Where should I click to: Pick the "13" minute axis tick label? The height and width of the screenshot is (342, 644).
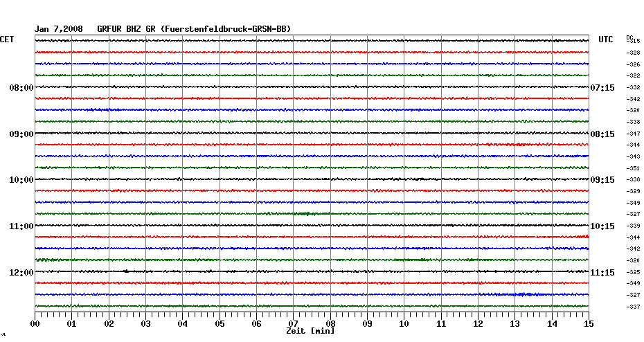point(515,324)
